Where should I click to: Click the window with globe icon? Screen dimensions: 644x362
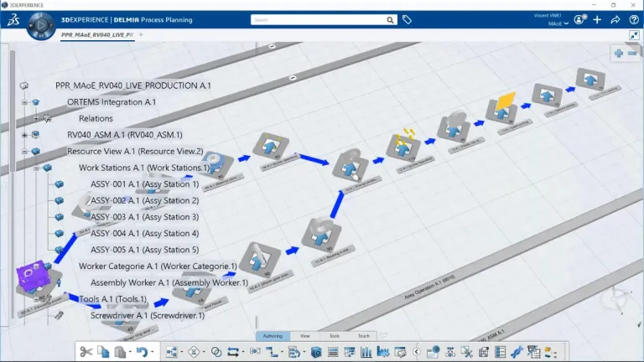tap(434, 352)
